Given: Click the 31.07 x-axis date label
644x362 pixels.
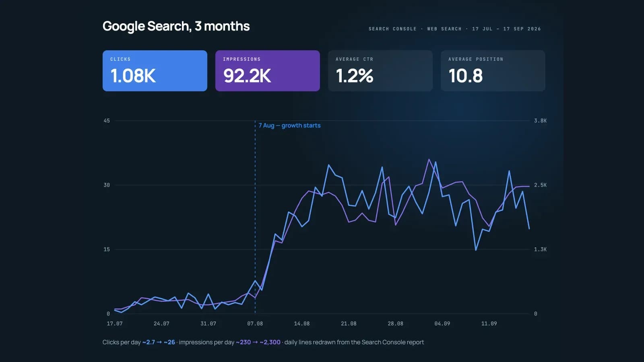Looking at the screenshot, I should [x=208, y=324].
